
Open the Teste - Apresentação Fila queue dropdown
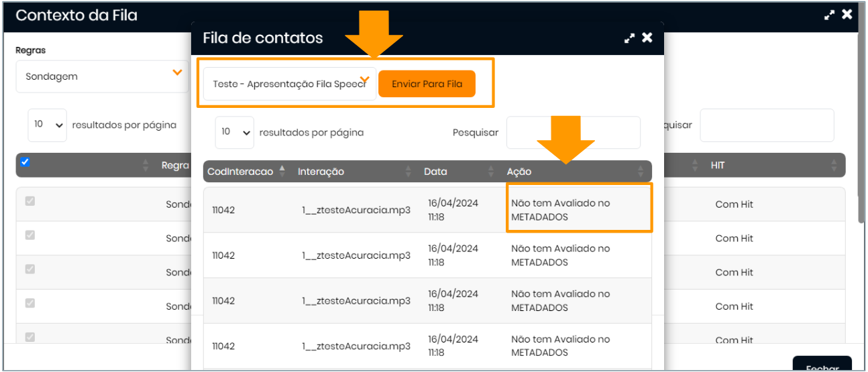290,84
